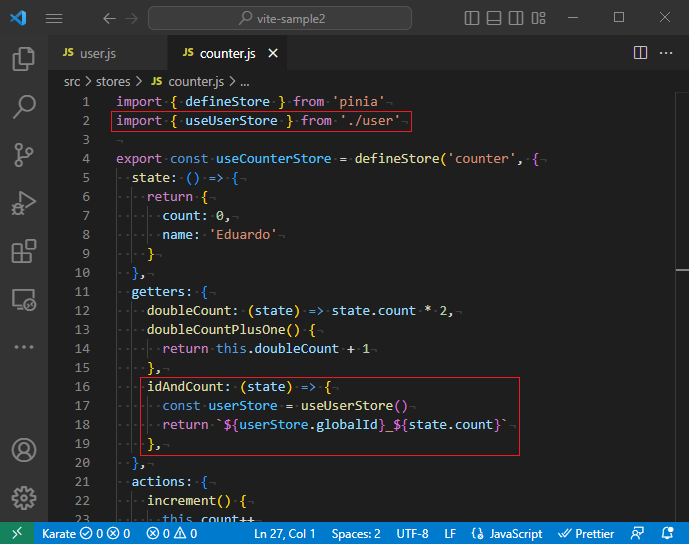The image size is (689, 544).
Task: Click idAndCount getter name
Action: click(185, 387)
